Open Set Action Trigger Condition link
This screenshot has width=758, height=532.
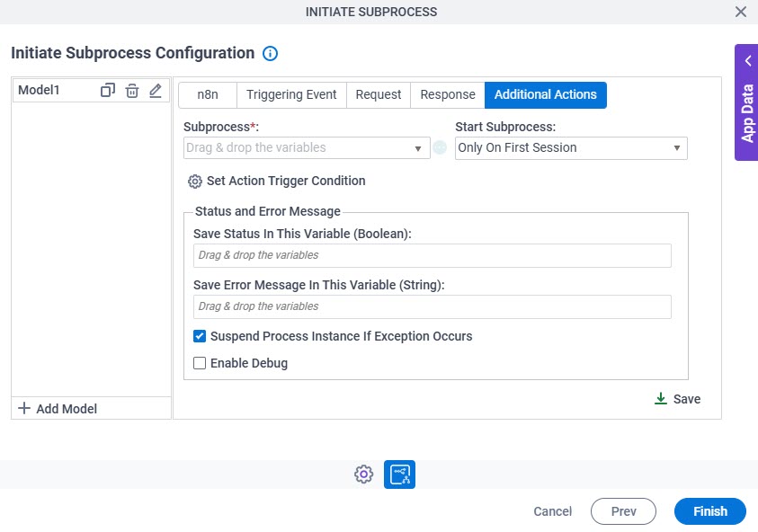tap(286, 181)
